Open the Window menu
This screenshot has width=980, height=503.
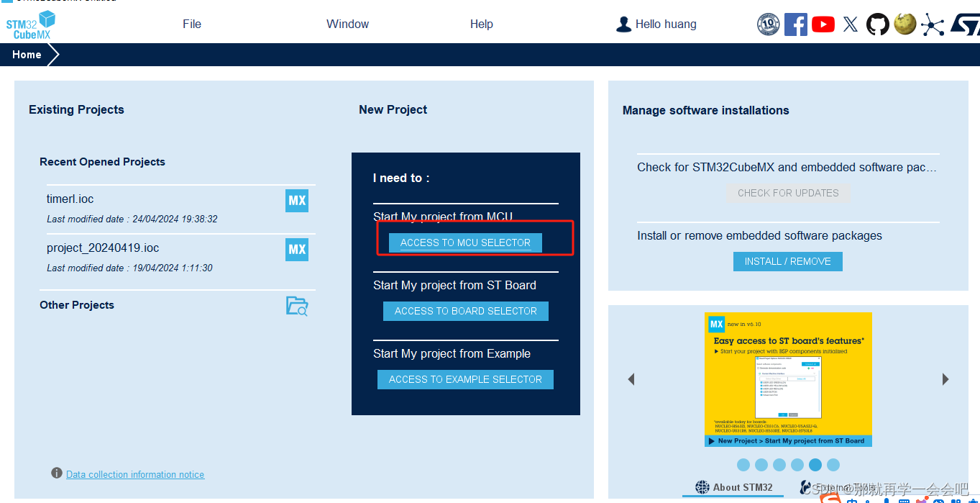coord(347,24)
